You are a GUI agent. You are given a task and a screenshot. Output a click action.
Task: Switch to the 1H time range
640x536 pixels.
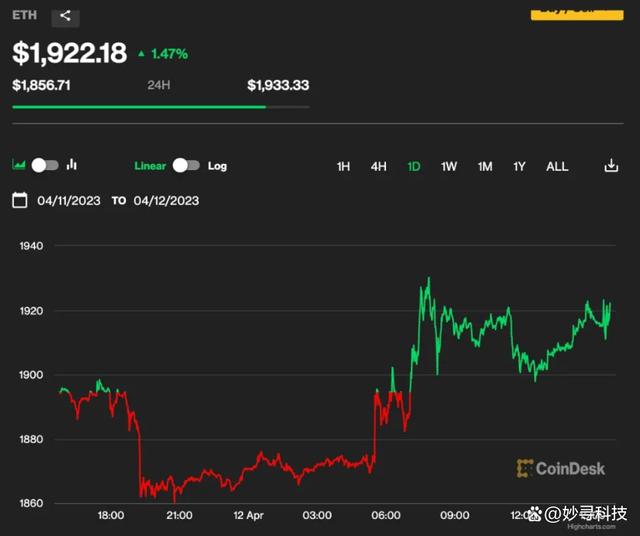tap(343, 166)
